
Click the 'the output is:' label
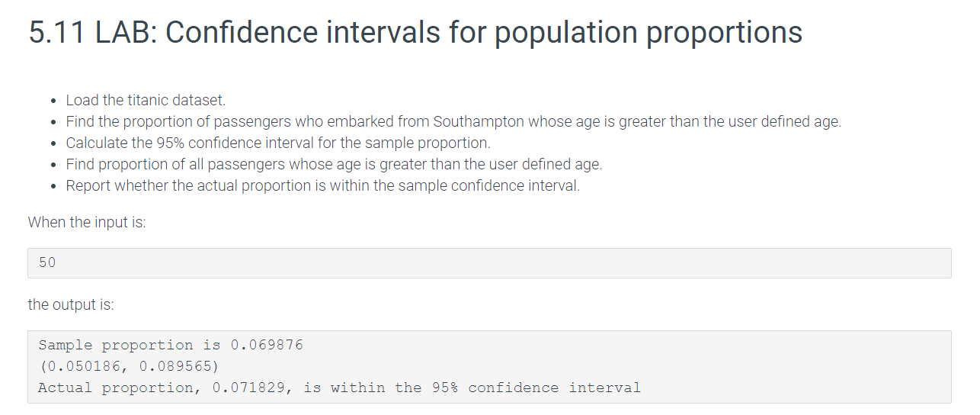click(x=71, y=304)
